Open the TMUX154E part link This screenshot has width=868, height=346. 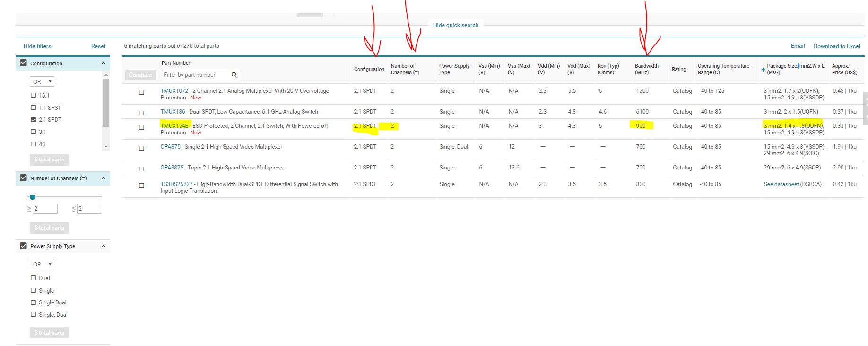click(x=174, y=126)
